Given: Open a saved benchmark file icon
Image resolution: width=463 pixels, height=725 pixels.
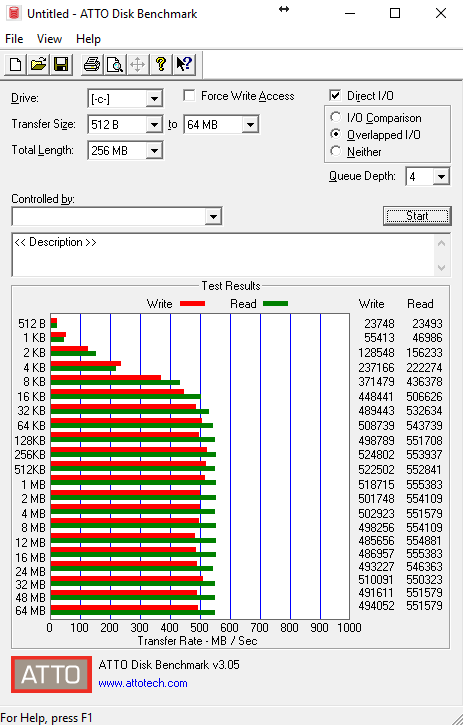Looking at the screenshot, I should tap(39, 64).
